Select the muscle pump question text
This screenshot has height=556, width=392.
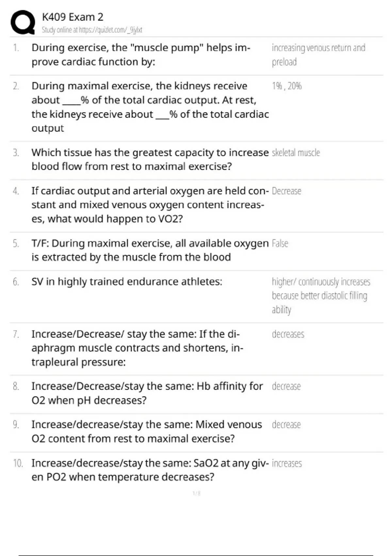point(141,55)
